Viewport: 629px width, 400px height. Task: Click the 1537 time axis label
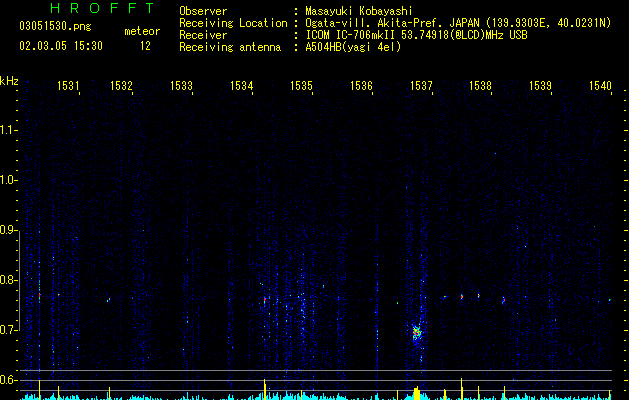(x=421, y=85)
